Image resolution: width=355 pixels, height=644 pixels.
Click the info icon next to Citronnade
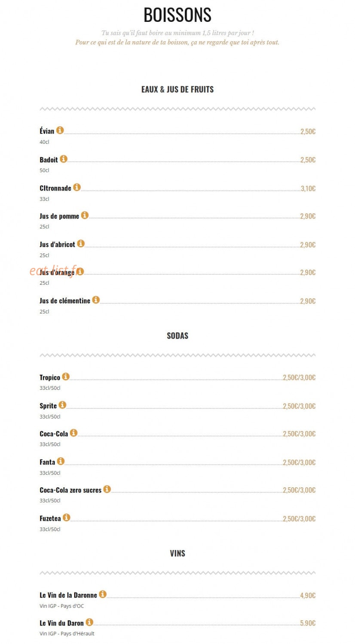77,187
